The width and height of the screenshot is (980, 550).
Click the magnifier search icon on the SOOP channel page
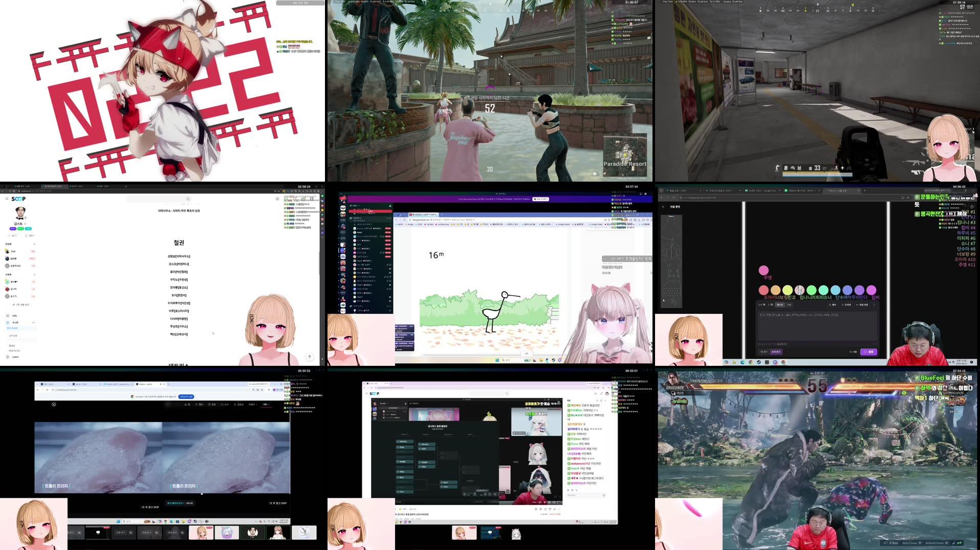tap(188, 199)
